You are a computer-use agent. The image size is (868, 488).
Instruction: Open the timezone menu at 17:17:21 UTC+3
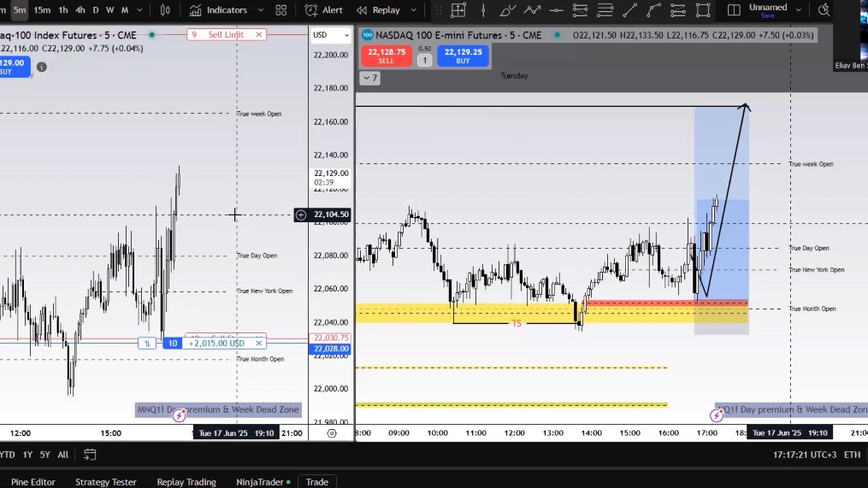804,455
